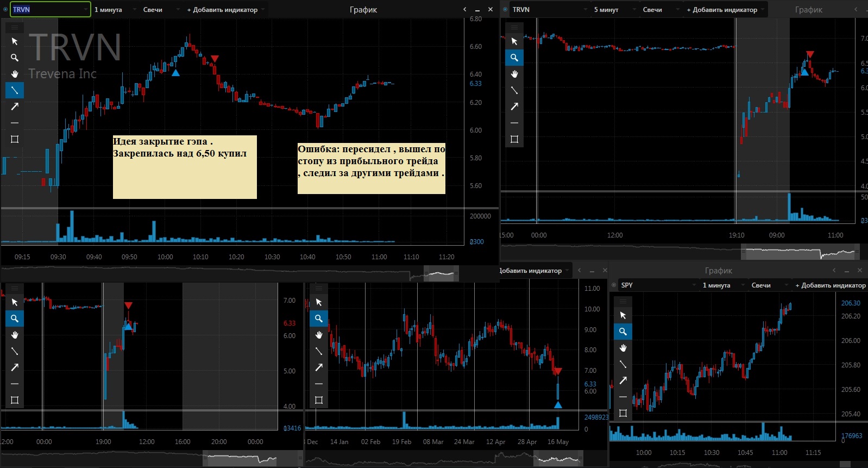The width and height of the screenshot is (868, 468).
Task: Select arrow drawing tool in chart with 19:00 label
Action: tap(15, 367)
